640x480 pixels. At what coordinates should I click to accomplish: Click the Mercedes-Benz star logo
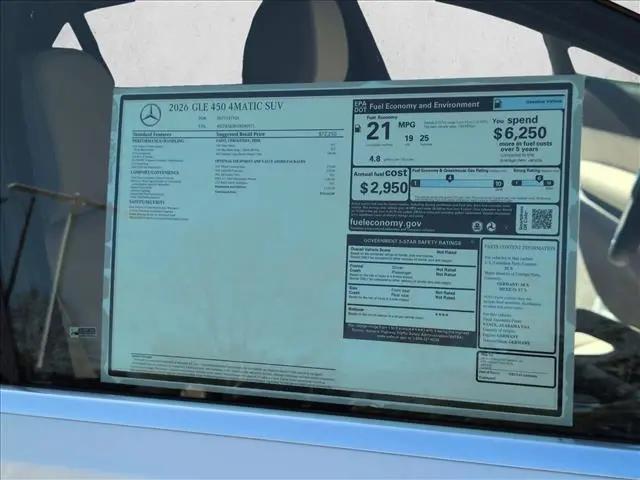(151, 115)
